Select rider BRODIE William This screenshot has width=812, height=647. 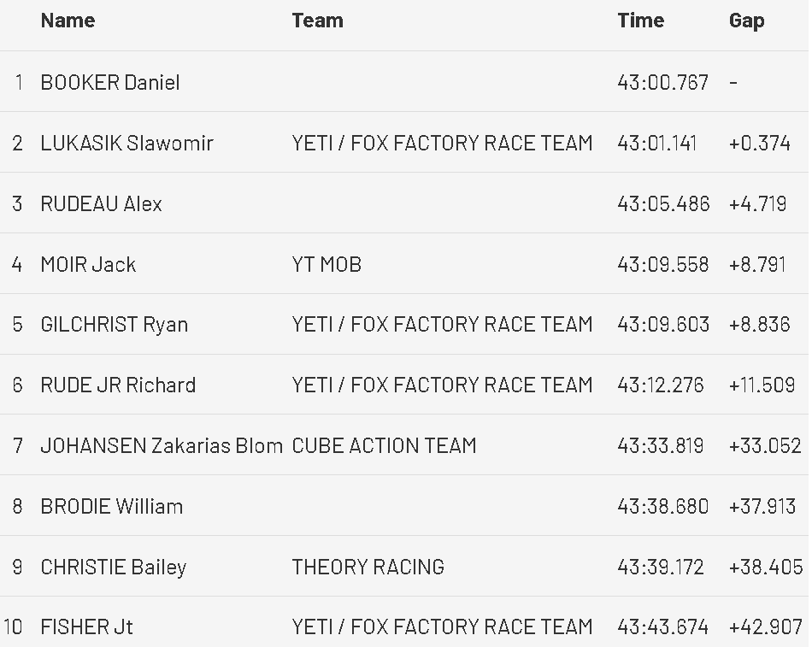tap(111, 506)
